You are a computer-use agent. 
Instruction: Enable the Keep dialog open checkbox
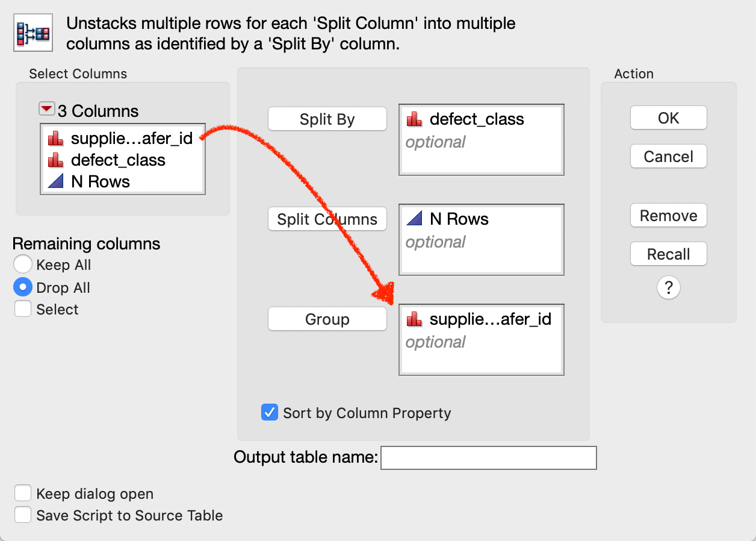23,493
